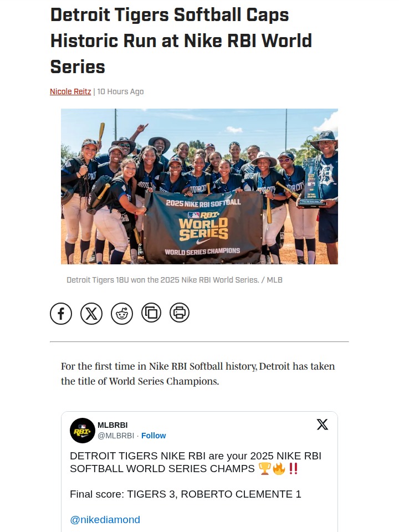Screen dimensions: 399x532
Task: Click the 10 Hours Ago timestamp
Action: pyautogui.click(x=120, y=91)
